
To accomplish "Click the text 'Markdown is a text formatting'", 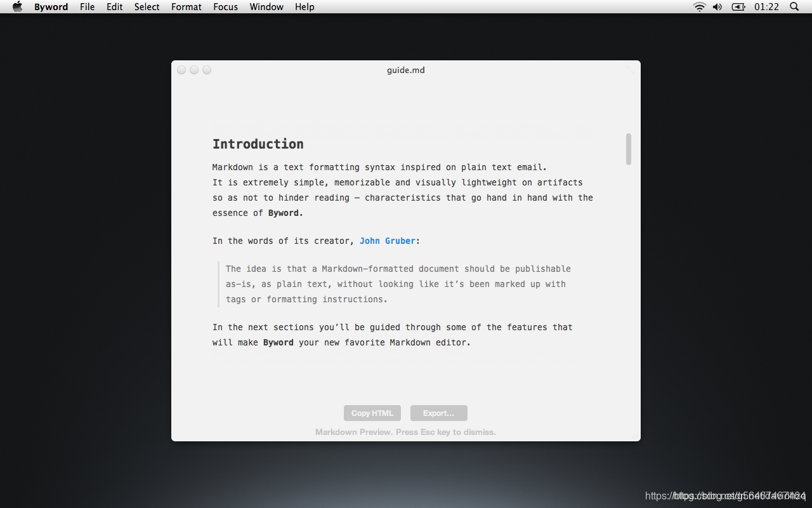I will [x=286, y=167].
